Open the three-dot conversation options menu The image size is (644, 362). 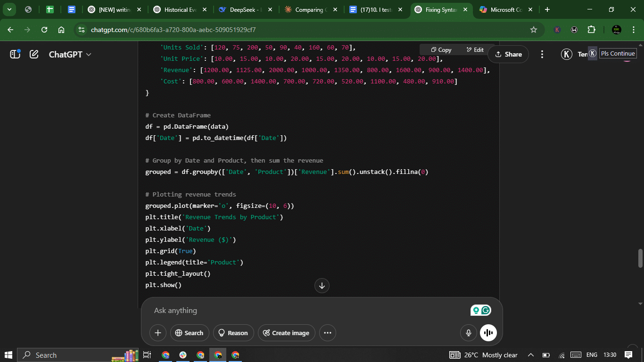tap(542, 54)
